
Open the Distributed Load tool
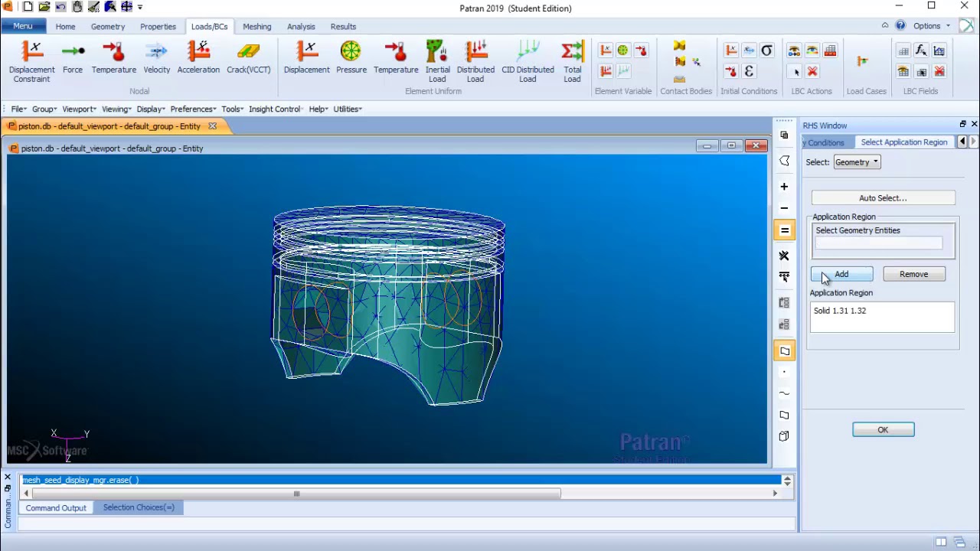(475, 61)
